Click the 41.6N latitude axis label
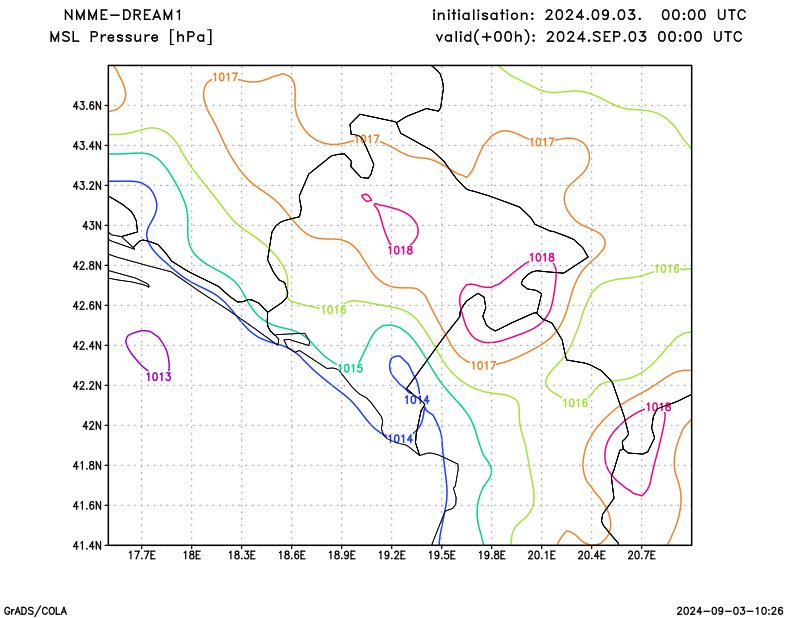Image resolution: width=800 pixels, height=618 pixels. pos(87,506)
